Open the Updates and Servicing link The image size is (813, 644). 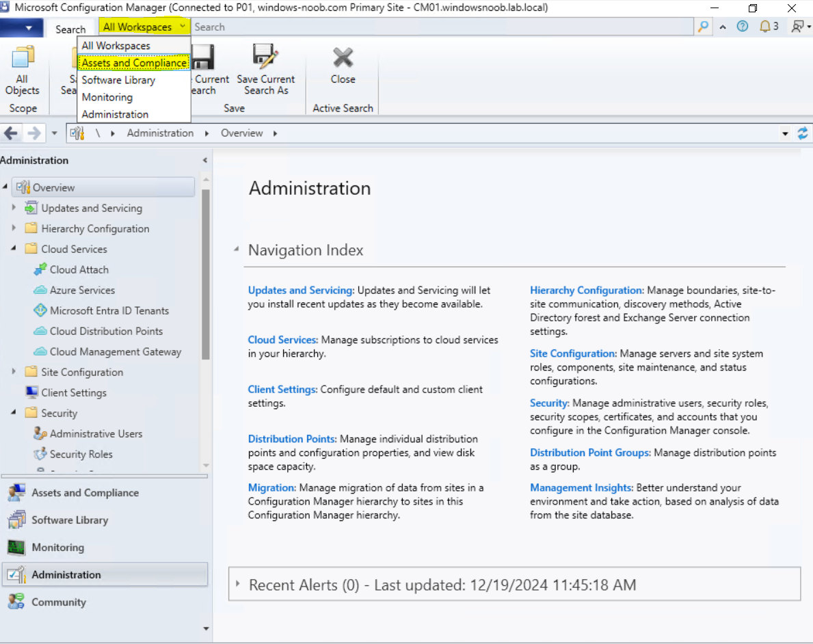(x=301, y=291)
